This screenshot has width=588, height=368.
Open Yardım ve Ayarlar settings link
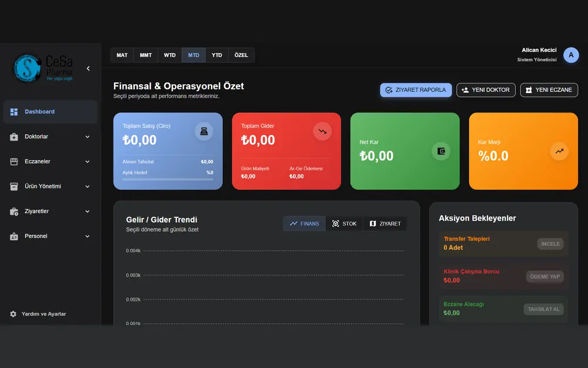pyautogui.click(x=44, y=314)
